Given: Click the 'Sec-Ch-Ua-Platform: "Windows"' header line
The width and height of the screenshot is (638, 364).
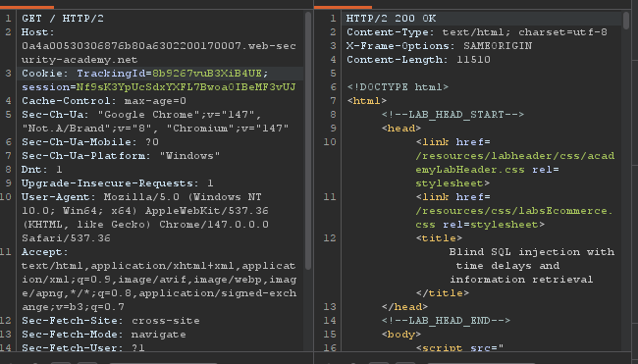Looking at the screenshot, I should [x=121, y=156].
